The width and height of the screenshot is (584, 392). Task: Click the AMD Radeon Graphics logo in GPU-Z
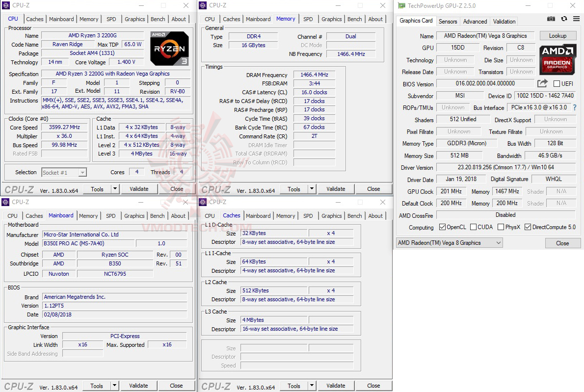click(x=557, y=59)
